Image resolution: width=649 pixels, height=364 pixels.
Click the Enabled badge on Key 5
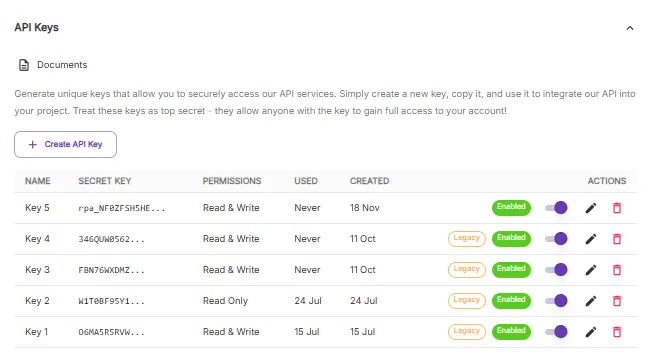coord(511,207)
